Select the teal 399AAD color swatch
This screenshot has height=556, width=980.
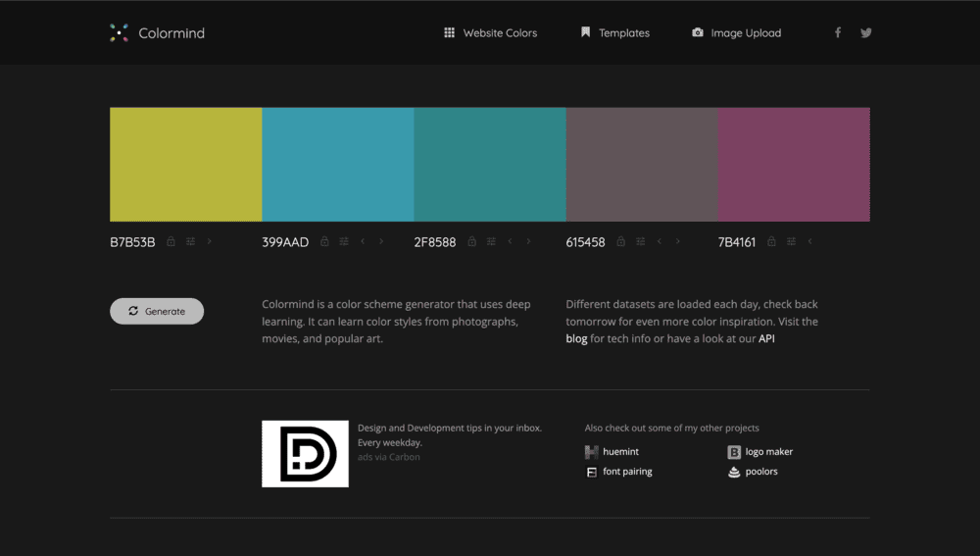[338, 165]
